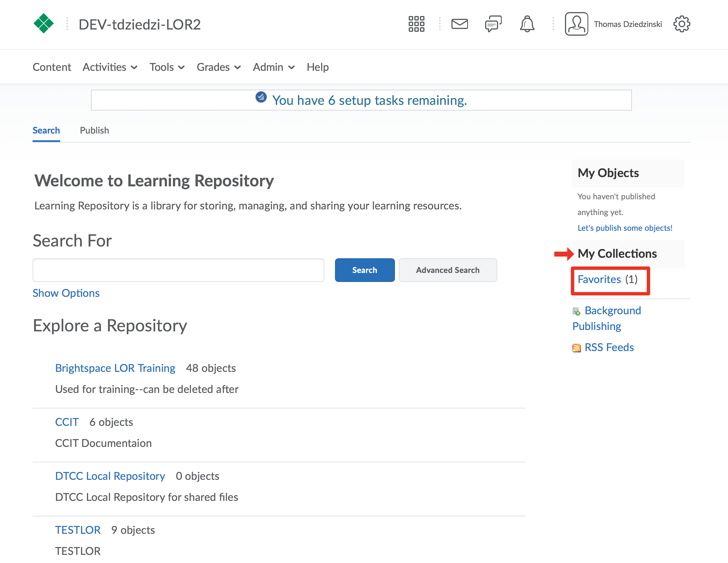The image size is (728, 563).
Task: Click the Background Publishing icon
Action: (577, 311)
